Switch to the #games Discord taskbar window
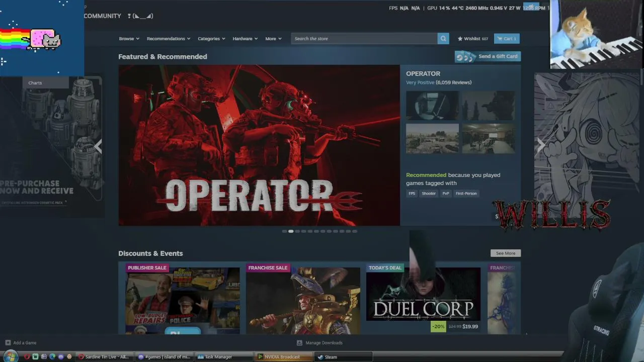 165,357
